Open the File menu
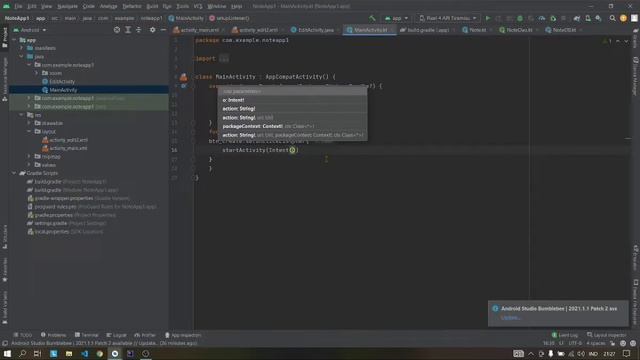 (x=18, y=6)
